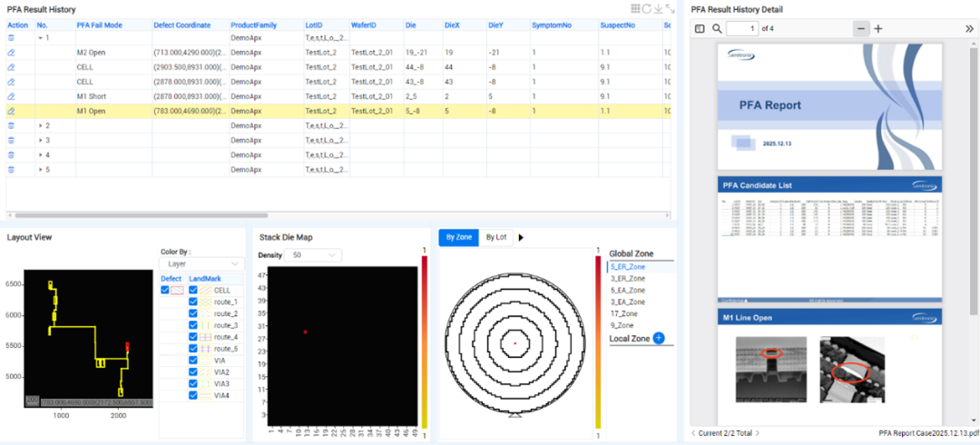980x445 pixels.
Task: Click the search magnifier in the PDF viewer
Action: coord(717,29)
